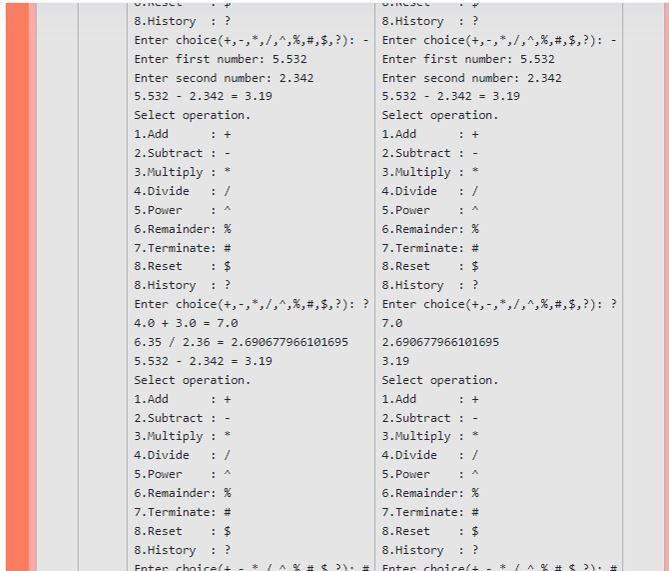
Task: Click right middle '6.Remainder: %' menu line
Action: click(x=430, y=229)
